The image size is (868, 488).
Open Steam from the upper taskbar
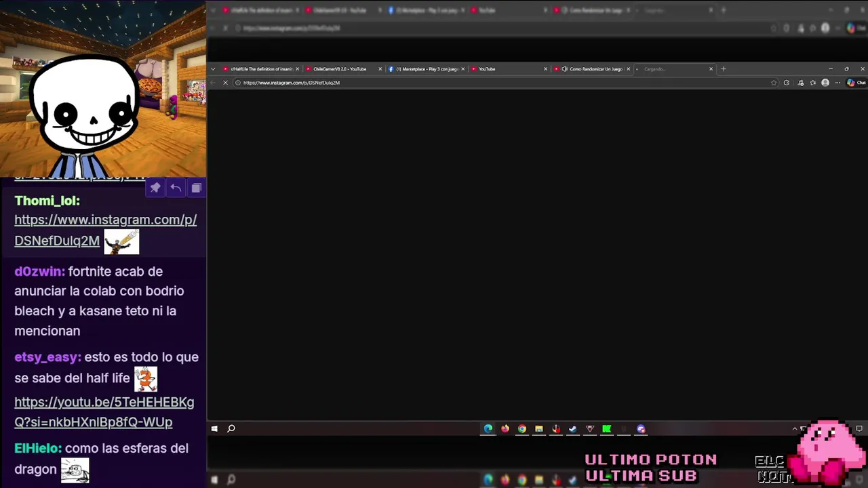(573, 428)
